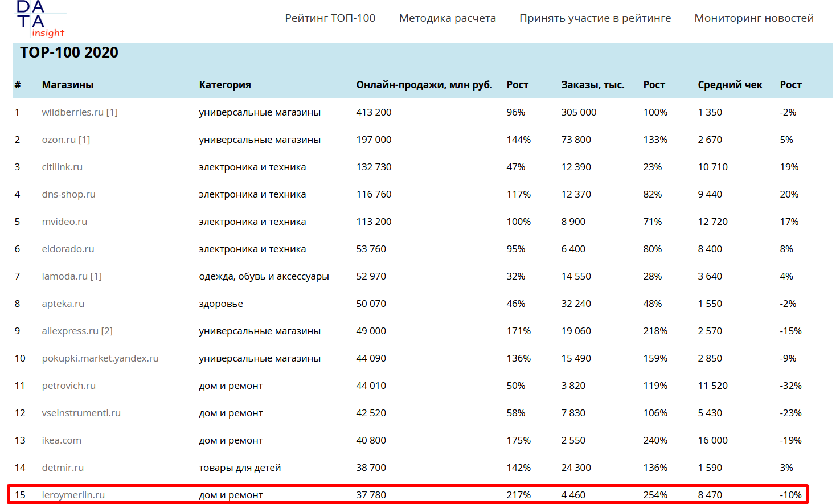The height and width of the screenshot is (504, 840).
Task: Select ikea average check 16 000
Action: click(712, 440)
